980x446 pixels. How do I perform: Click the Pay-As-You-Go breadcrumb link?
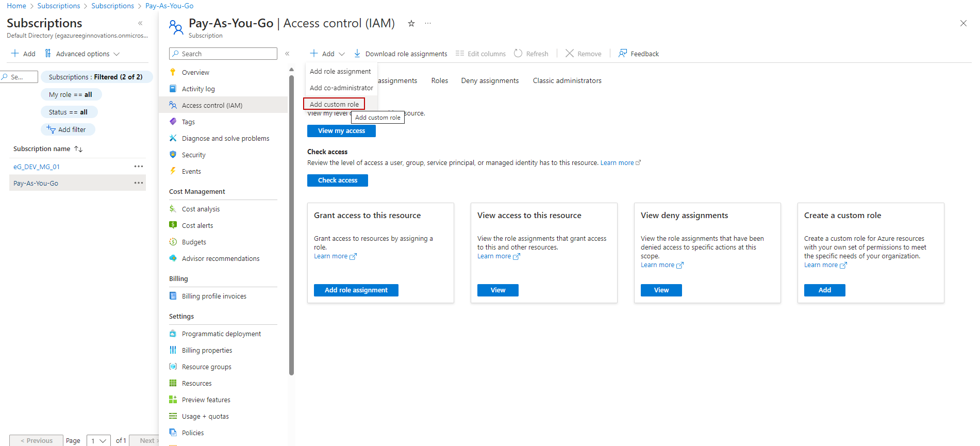(170, 6)
